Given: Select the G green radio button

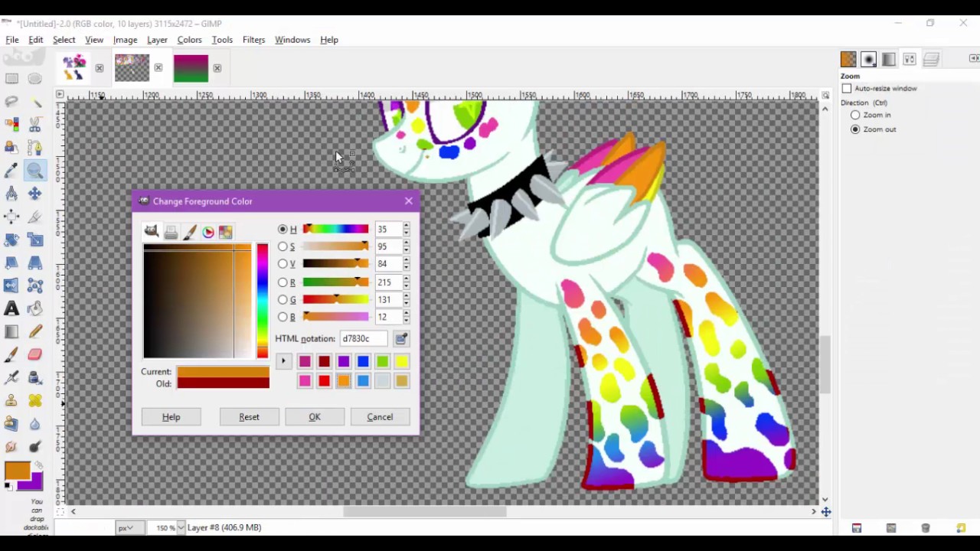Looking at the screenshot, I should 283,299.
